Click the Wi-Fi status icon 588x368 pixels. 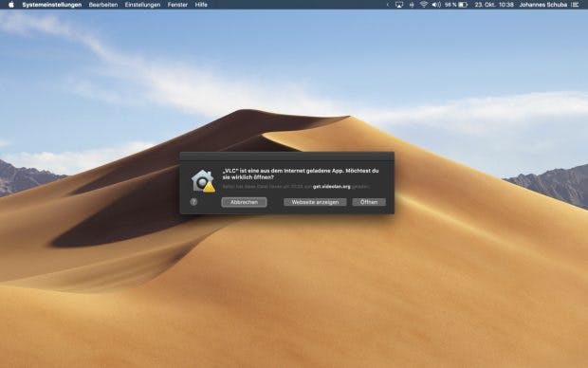pos(424,5)
